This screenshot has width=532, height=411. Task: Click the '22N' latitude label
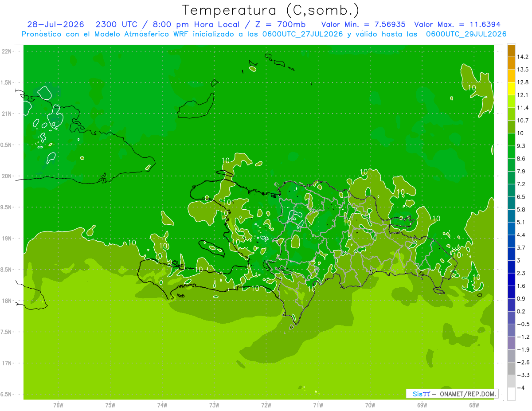[x=6, y=51]
